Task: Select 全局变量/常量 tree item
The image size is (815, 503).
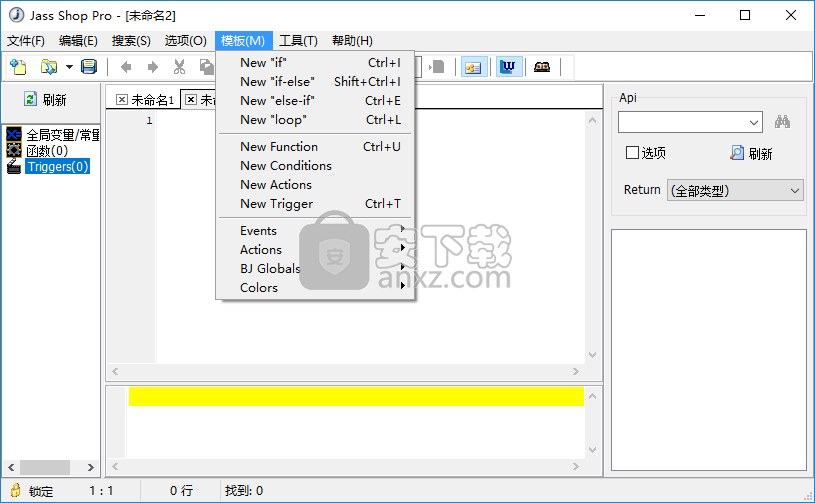Action: [62, 135]
